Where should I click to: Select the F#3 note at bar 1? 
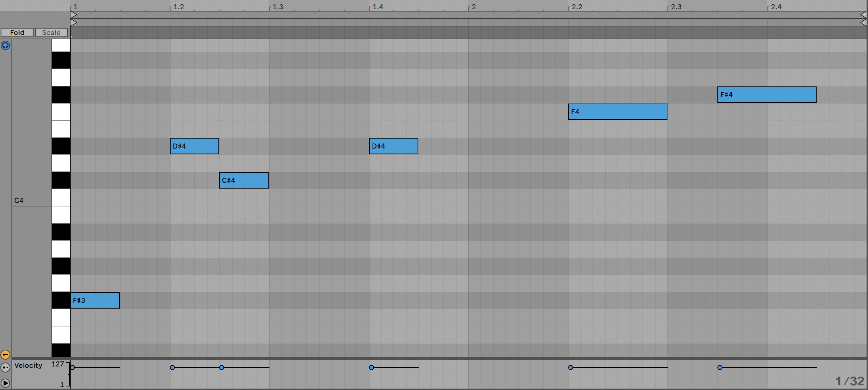click(x=95, y=300)
